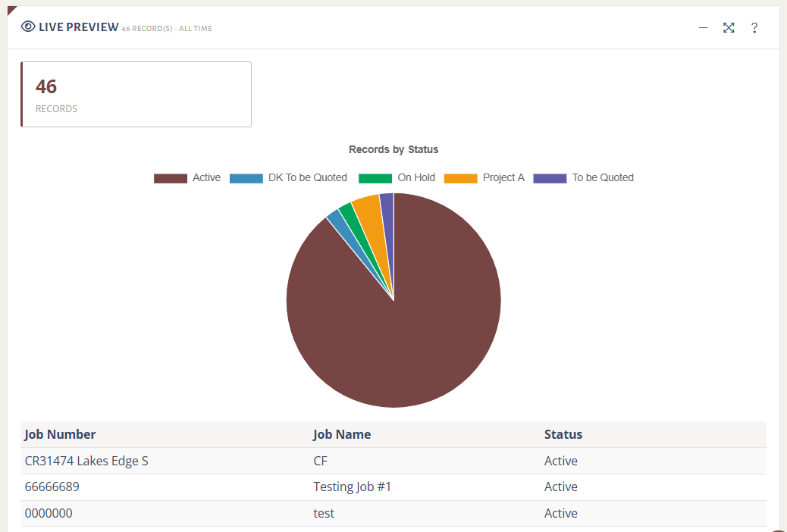Open the help question mark icon
Image resolution: width=787 pixels, height=532 pixels.
tap(754, 27)
